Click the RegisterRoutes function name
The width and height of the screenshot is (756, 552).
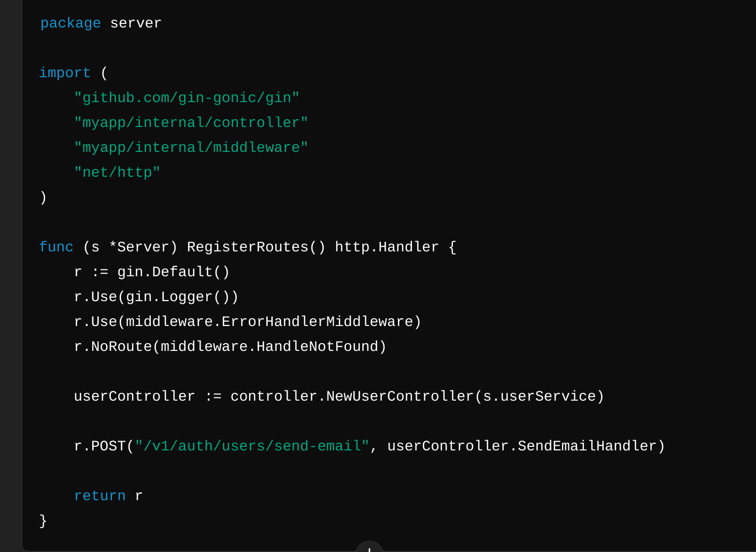tap(248, 247)
